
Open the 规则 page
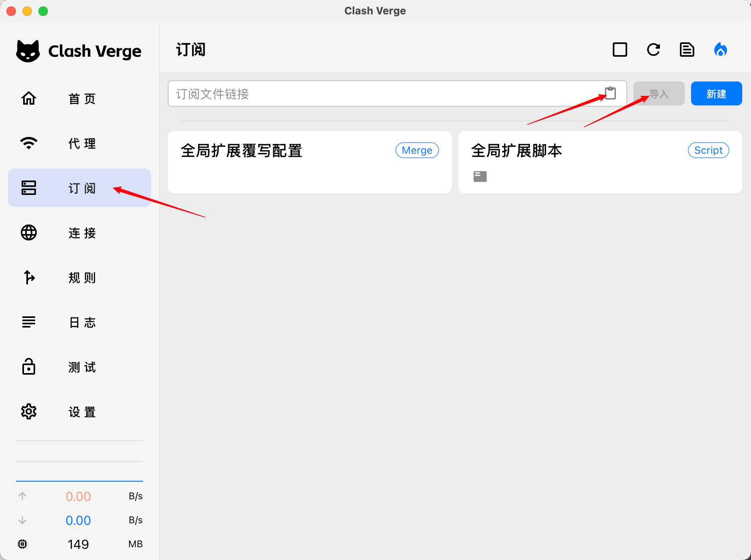79,277
